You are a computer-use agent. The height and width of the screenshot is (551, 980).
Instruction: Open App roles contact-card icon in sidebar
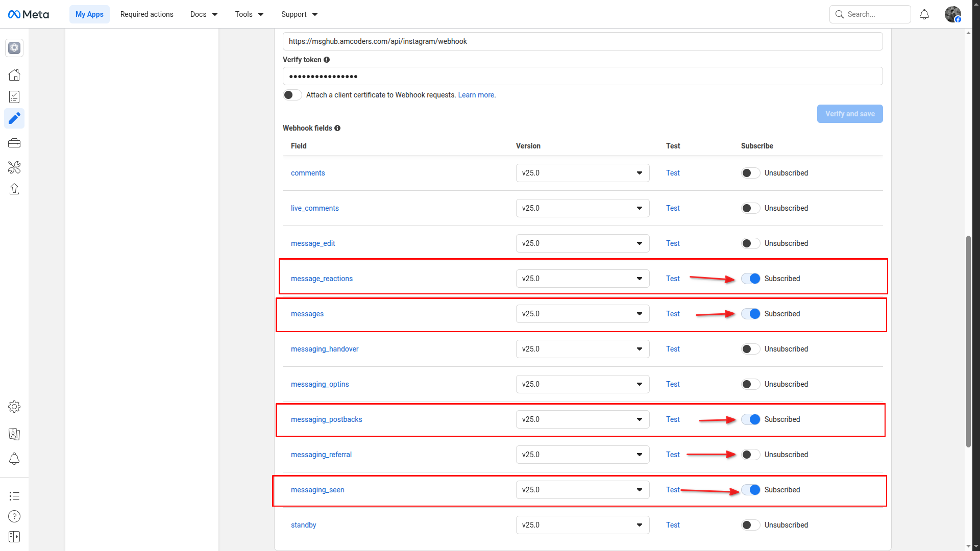pos(14,434)
